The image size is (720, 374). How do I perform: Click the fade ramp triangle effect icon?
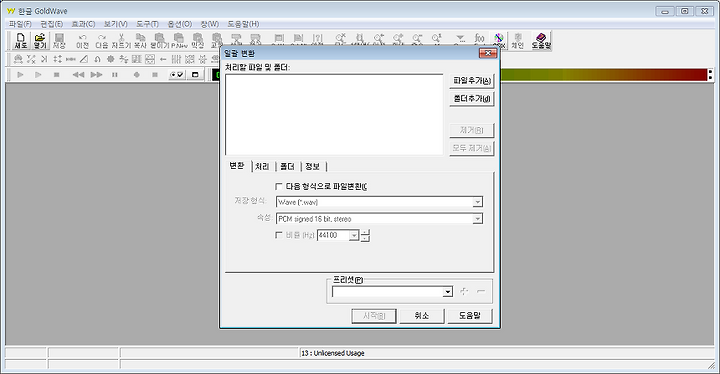(x=84, y=59)
